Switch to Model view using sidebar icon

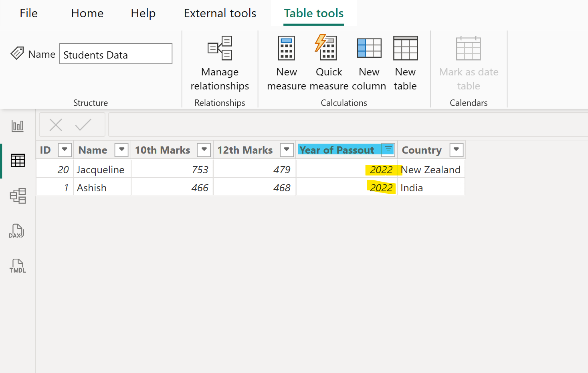17,196
